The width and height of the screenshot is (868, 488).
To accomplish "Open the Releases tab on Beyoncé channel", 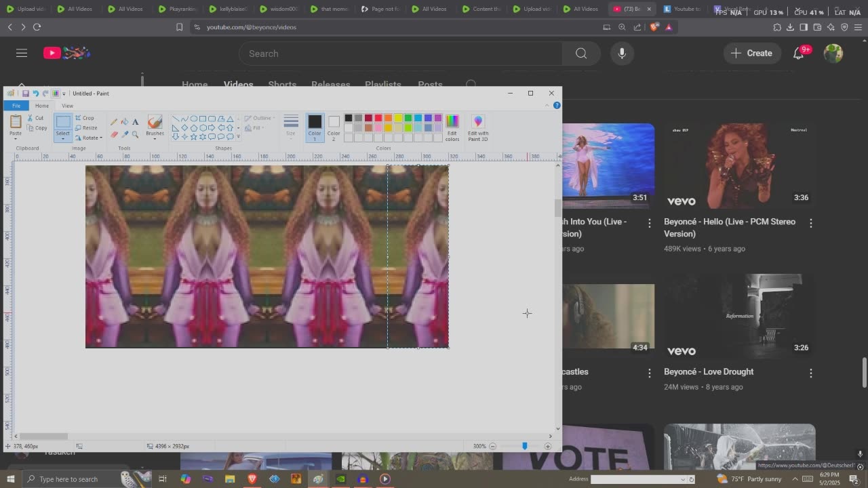I will tap(331, 85).
